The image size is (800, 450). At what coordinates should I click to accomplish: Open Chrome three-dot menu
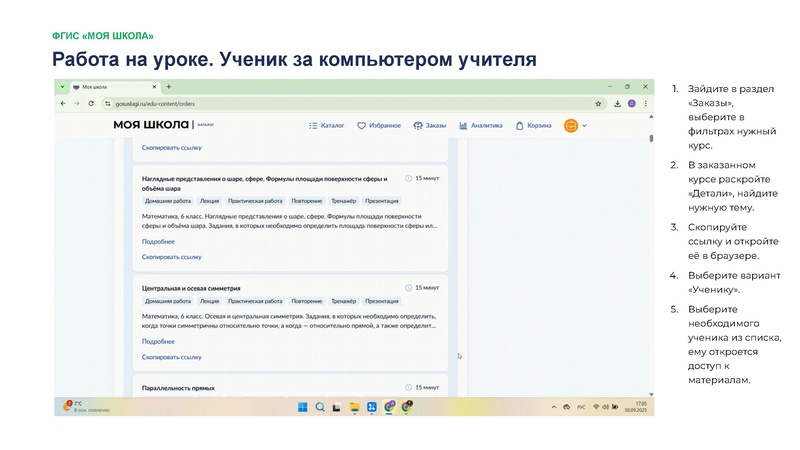point(645,104)
